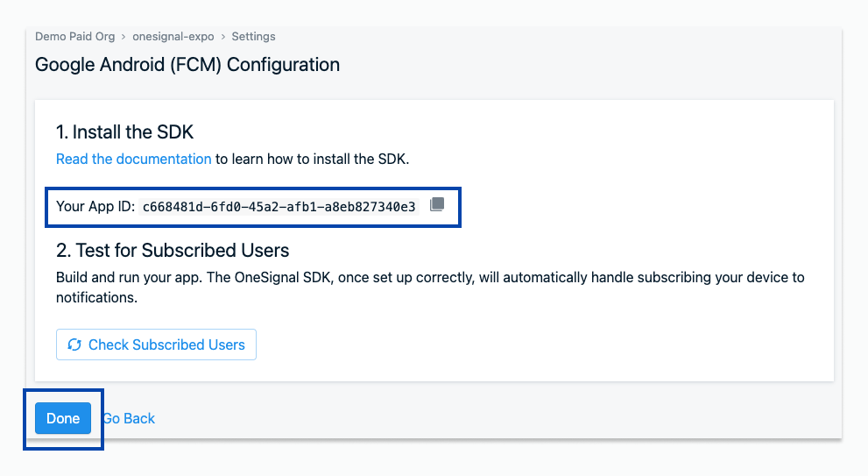Click the '1. Install the SDK' heading
This screenshot has height=476, width=868.
click(124, 132)
